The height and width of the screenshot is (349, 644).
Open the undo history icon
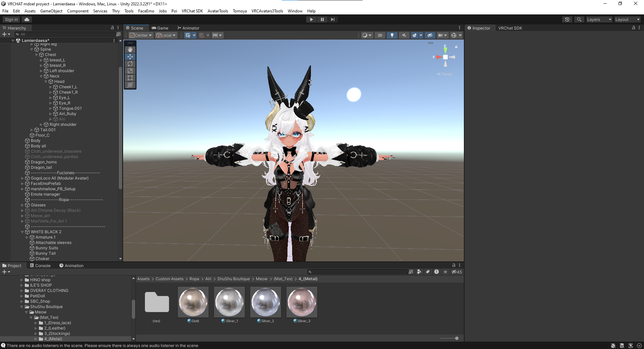coord(567,19)
